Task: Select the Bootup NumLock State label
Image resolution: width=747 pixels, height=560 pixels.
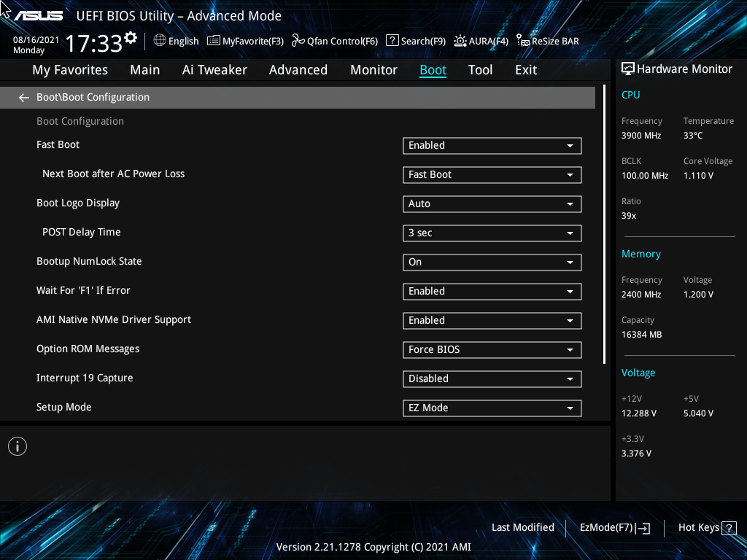Action: [x=89, y=262]
